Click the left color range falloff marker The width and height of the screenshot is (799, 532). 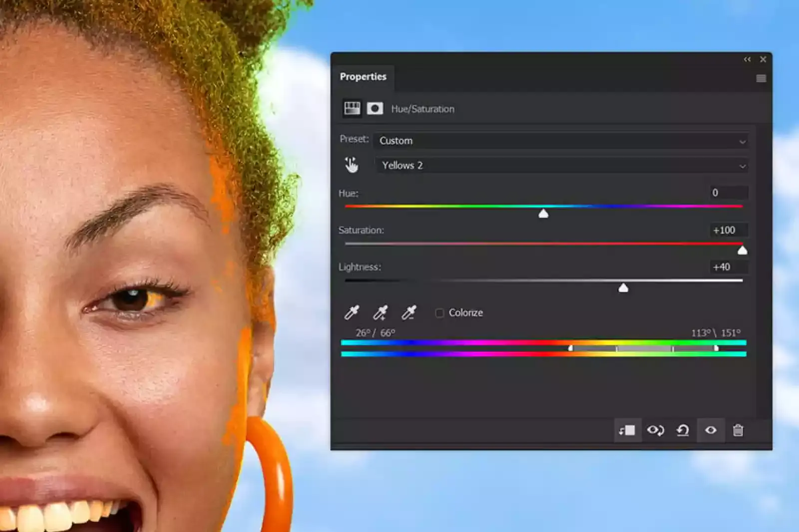(x=571, y=348)
